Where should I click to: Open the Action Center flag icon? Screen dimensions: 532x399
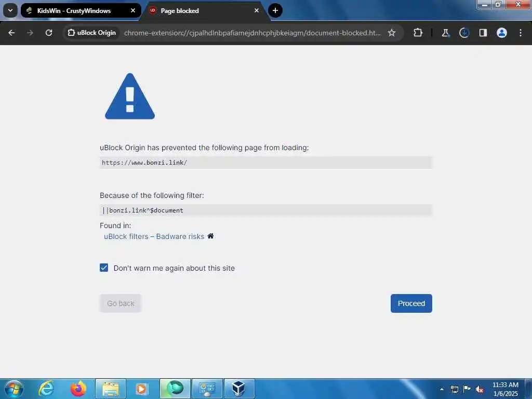click(x=467, y=389)
